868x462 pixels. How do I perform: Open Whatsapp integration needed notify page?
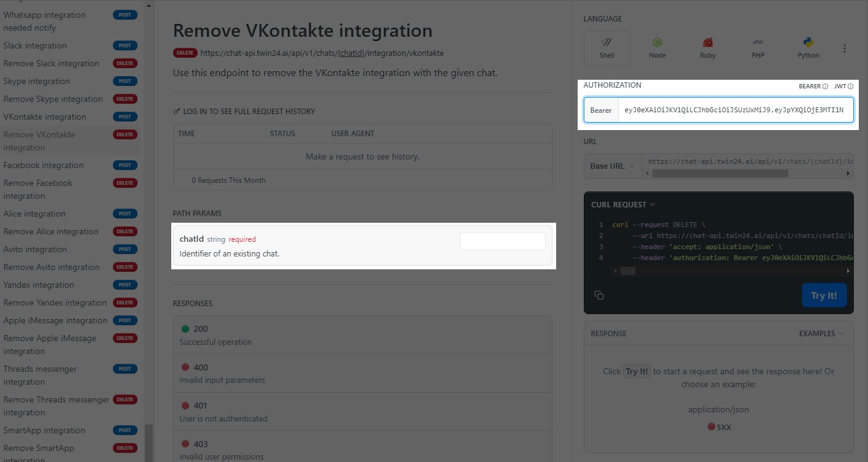click(71, 21)
